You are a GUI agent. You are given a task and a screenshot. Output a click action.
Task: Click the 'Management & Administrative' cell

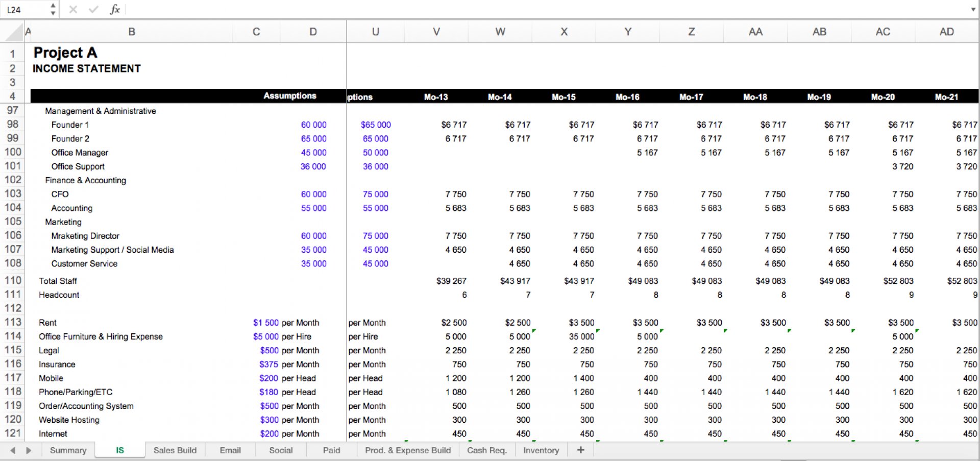click(101, 111)
